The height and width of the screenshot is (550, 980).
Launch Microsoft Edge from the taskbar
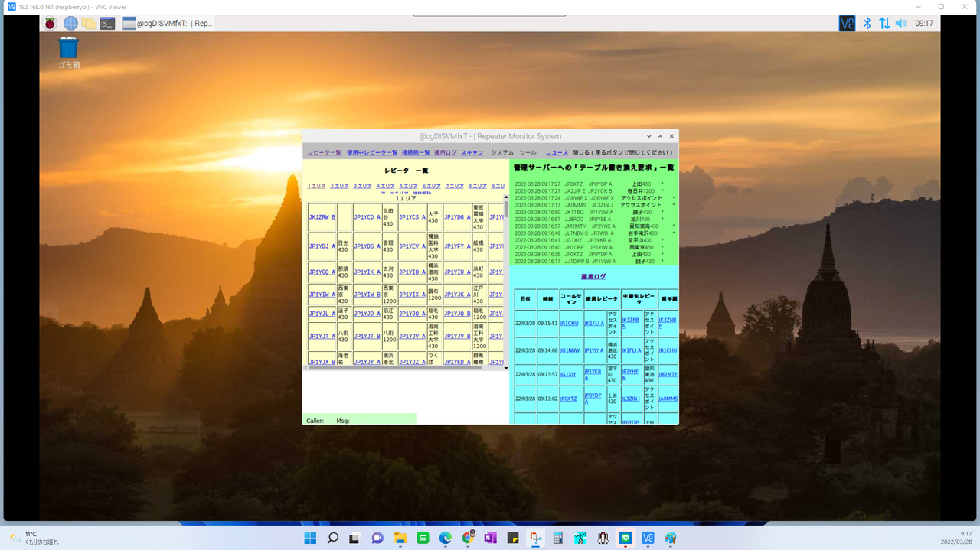445,538
